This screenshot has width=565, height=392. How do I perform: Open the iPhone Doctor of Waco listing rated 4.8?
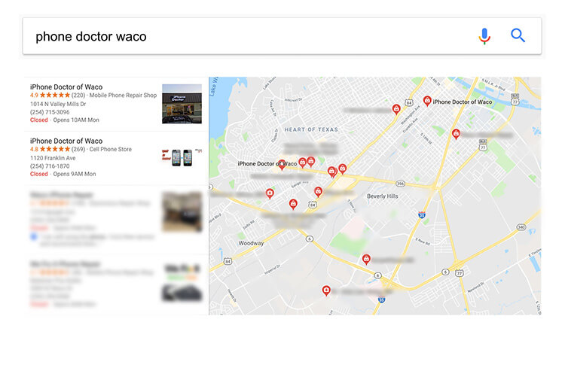(x=66, y=141)
